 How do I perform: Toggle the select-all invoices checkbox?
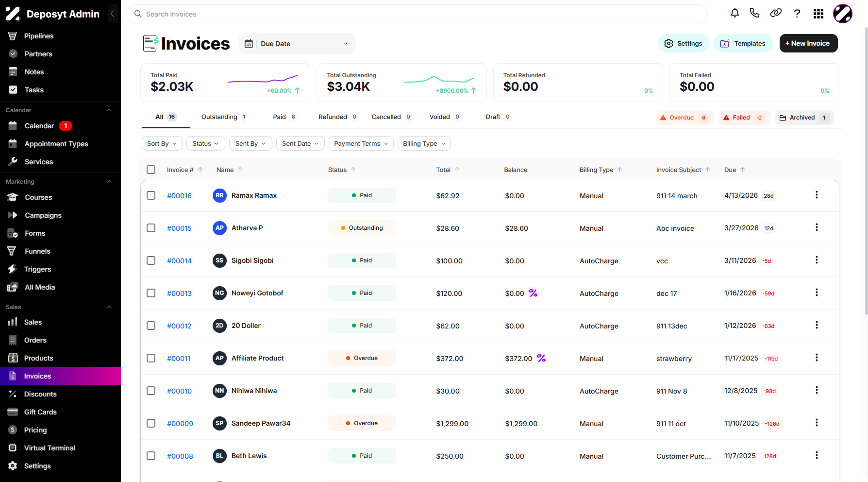coord(151,170)
